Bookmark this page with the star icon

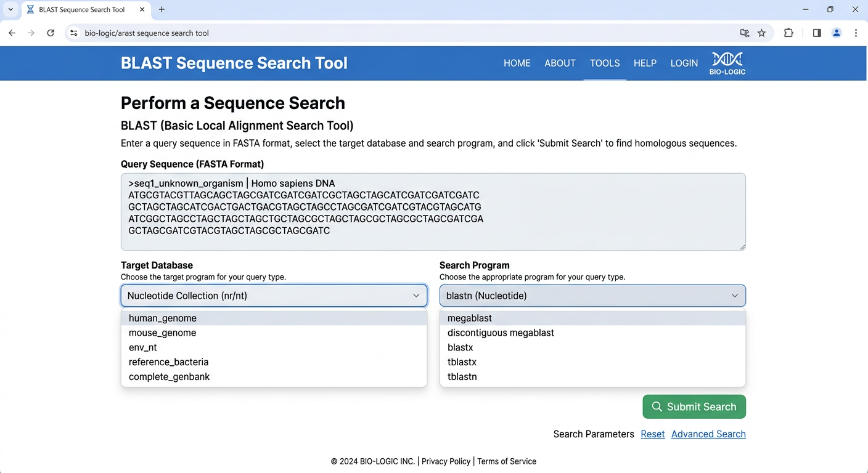click(761, 33)
